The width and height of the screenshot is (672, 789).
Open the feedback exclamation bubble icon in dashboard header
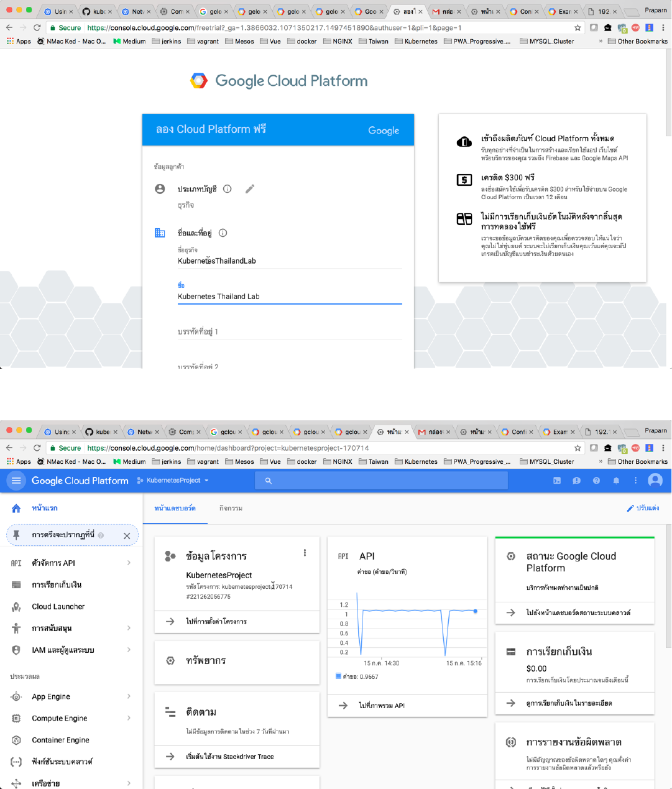click(x=577, y=481)
